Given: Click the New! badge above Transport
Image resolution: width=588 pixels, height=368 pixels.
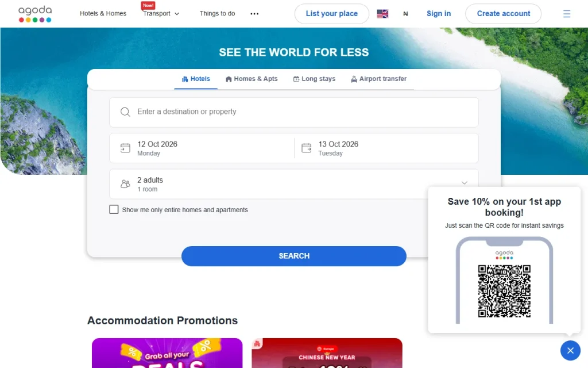Looking at the screenshot, I should [148, 5].
